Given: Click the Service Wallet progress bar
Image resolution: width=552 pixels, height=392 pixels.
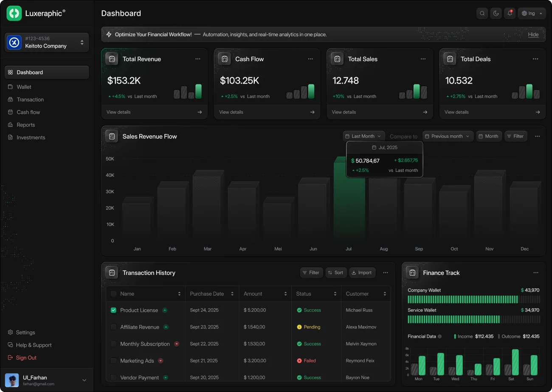Looking at the screenshot, I should (473, 319).
